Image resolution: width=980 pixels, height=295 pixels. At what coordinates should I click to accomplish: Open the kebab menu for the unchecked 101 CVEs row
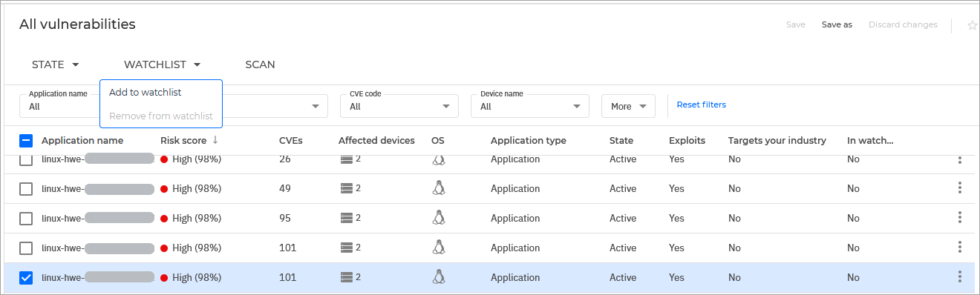[959, 247]
